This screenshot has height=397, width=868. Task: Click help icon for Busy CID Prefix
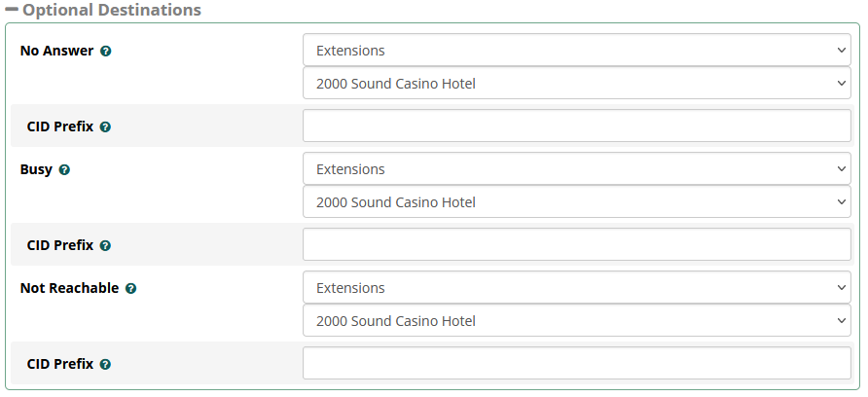(x=105, y=245)
